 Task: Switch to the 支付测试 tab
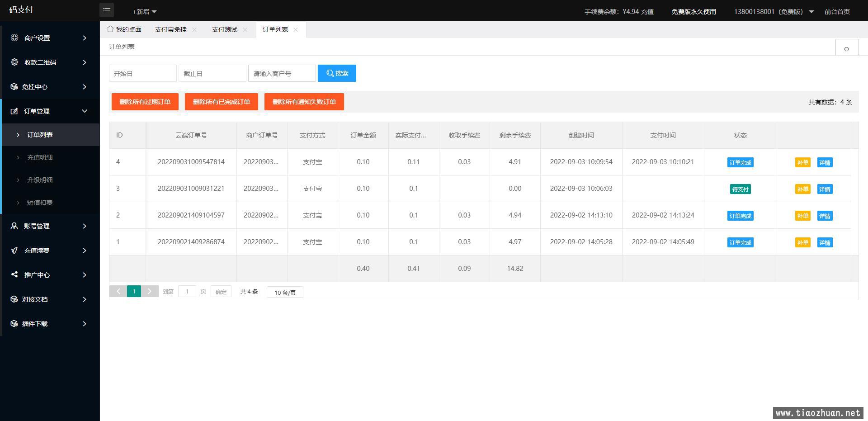(224, 29)
